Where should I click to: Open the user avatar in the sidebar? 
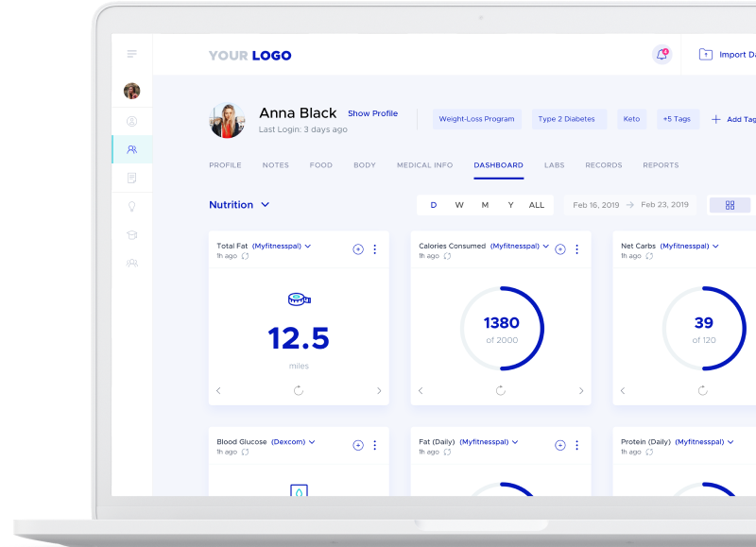tap(131, 91)
